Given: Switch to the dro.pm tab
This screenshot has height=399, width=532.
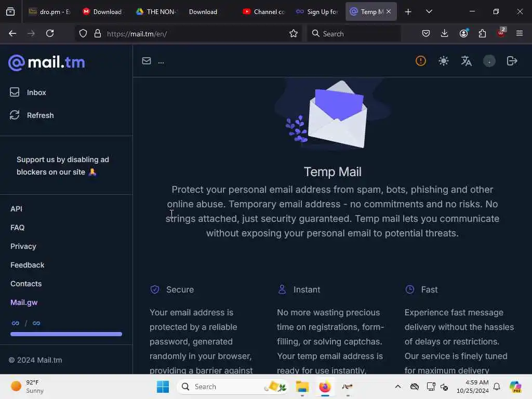Looking at the screenshot, I should point(49,12).
